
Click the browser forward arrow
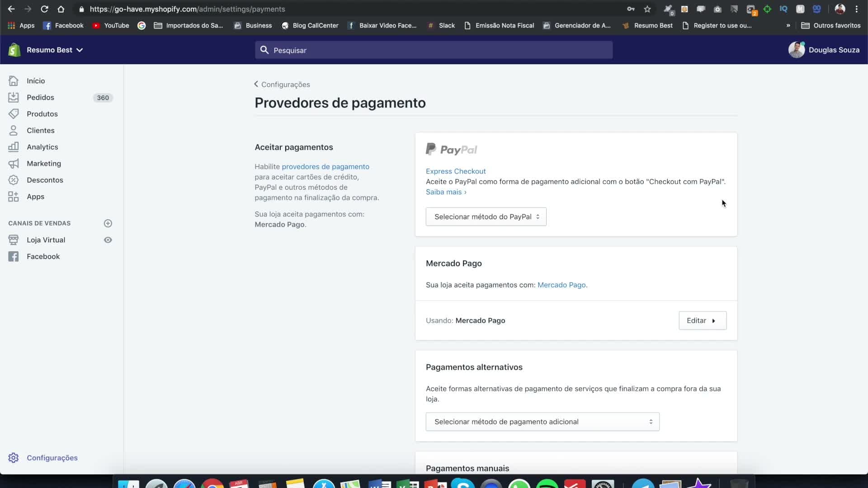click(28, 9)
